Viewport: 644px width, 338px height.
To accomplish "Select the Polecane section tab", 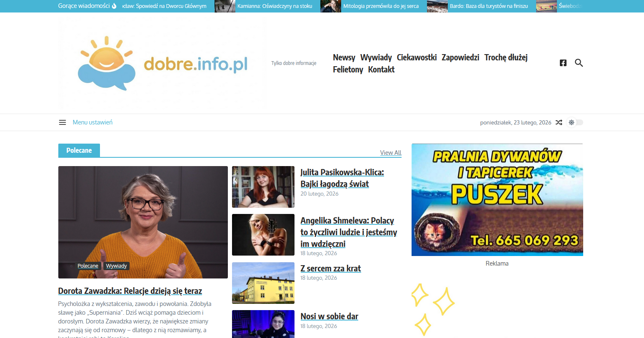I will (x=79, y=151).
